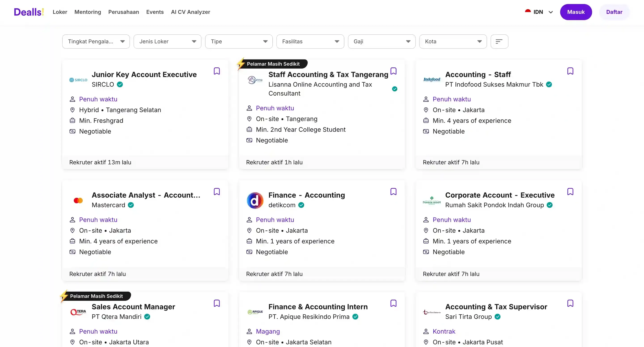Click verified badge next to Rumah Sakit Pondok Indah
644x347 pixels.
(550, 205)
